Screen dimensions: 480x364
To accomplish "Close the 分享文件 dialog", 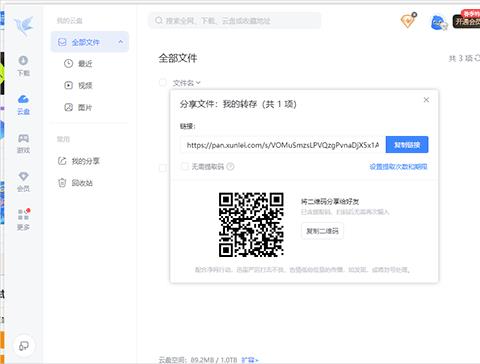I will 426,100.
